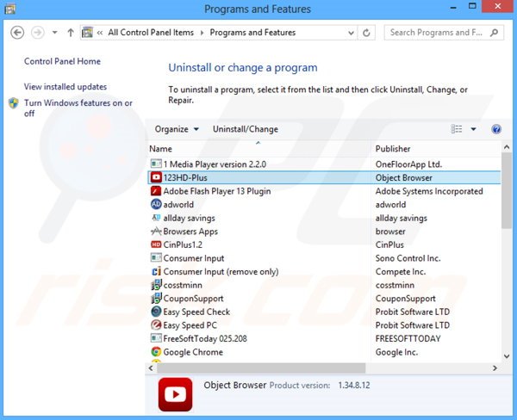Select the 1 Media Player version 2.2.0 icon
The width and height of the screenshot is (517, 420).
pos(156,164)
